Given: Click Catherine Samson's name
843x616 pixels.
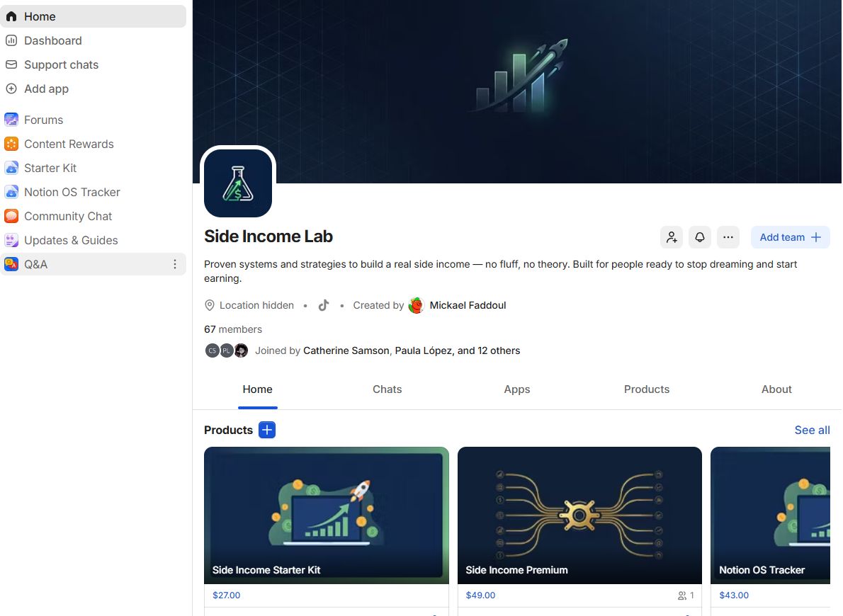Looking at the screenshot, I should pos(346,350).
